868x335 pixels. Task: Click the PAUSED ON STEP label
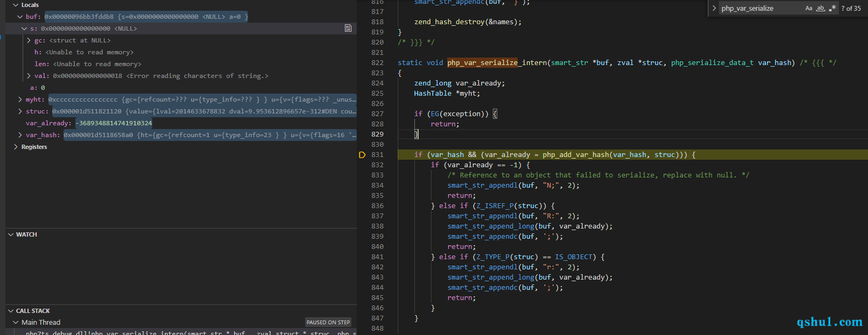(328, 323)
